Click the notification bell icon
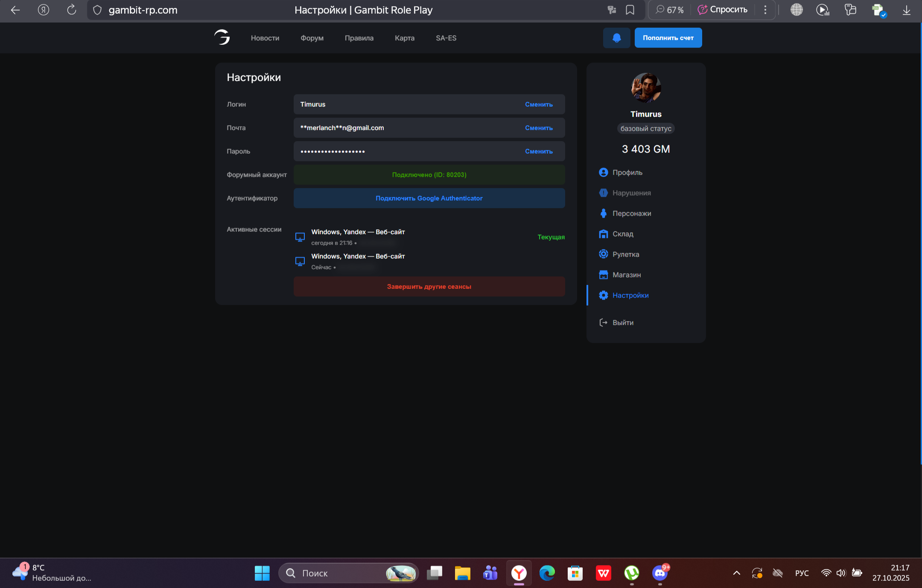Screen dimensions: 922x588 point(616,38)
